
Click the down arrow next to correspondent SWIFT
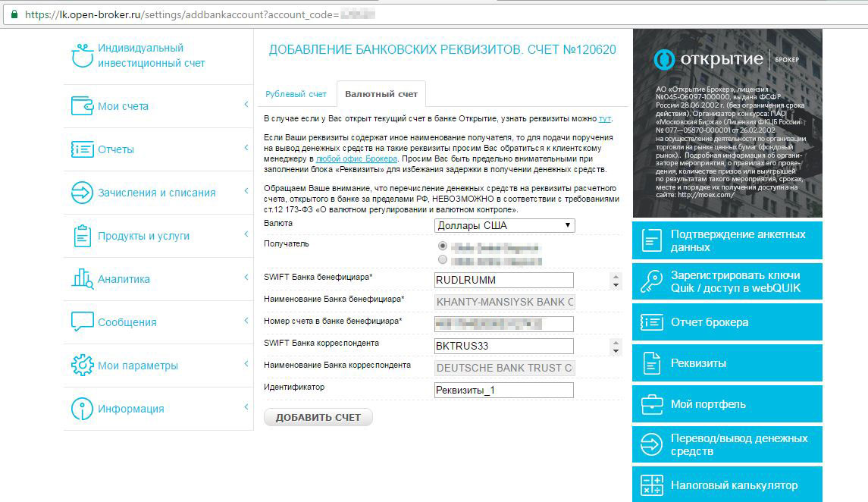[616, 351]
